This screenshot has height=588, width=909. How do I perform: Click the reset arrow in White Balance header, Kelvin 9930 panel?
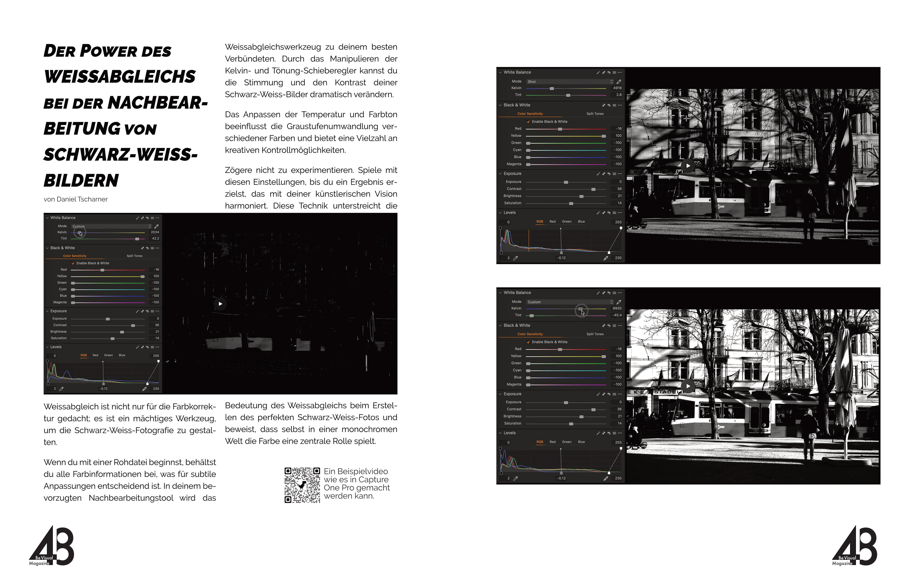point(609,293)
